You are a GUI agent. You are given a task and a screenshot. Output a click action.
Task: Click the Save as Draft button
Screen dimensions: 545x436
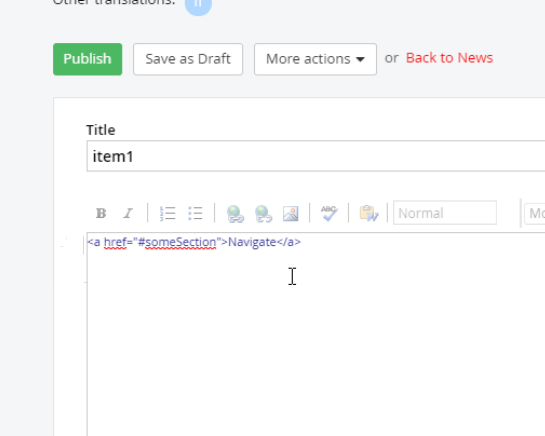188,59
